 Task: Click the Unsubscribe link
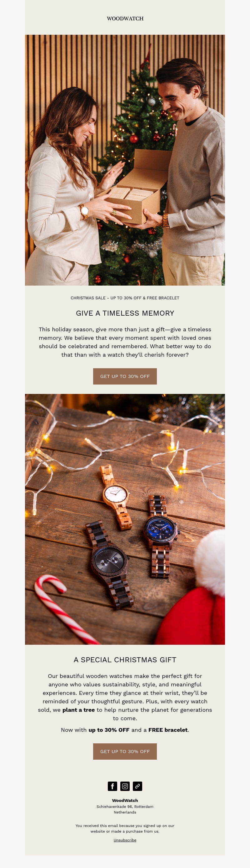click(x=125, y=840)
